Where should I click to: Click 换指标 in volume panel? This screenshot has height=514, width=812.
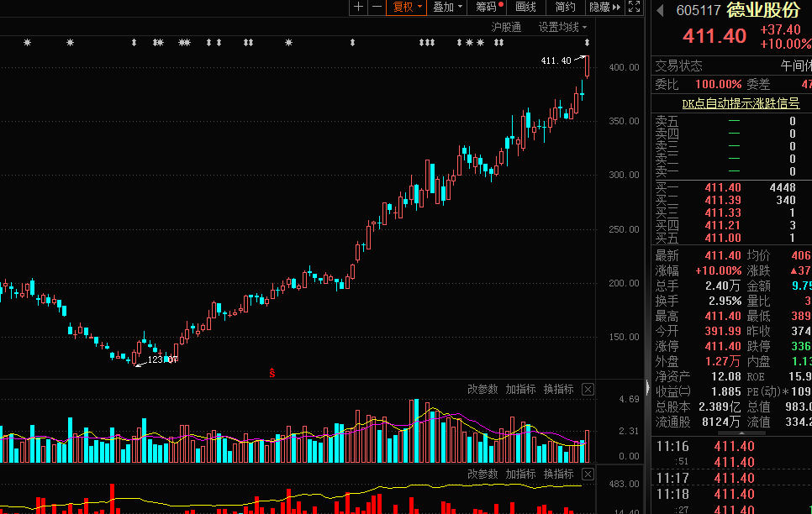tap(558, 390)
